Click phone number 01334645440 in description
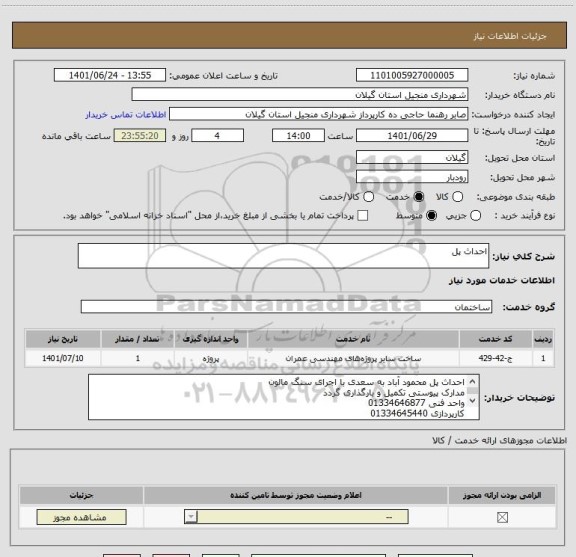 tap(399, 413)
